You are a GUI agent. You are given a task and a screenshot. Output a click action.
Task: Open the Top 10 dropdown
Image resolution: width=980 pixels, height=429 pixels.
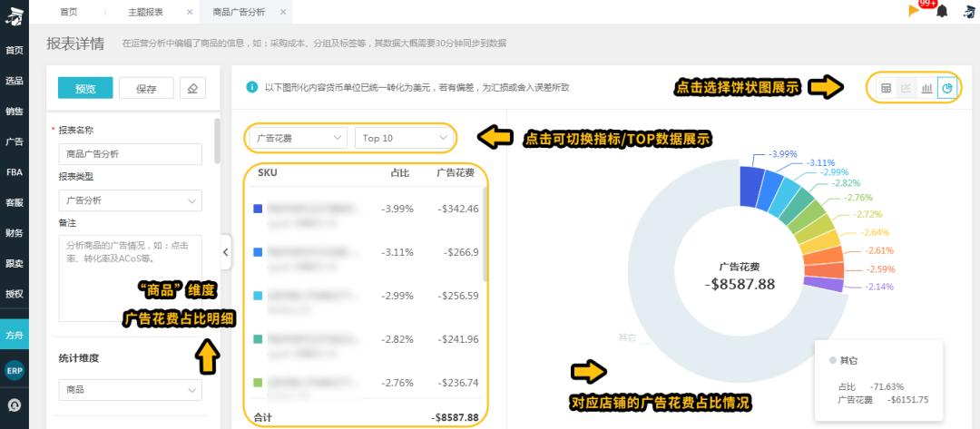click(405, 138)
